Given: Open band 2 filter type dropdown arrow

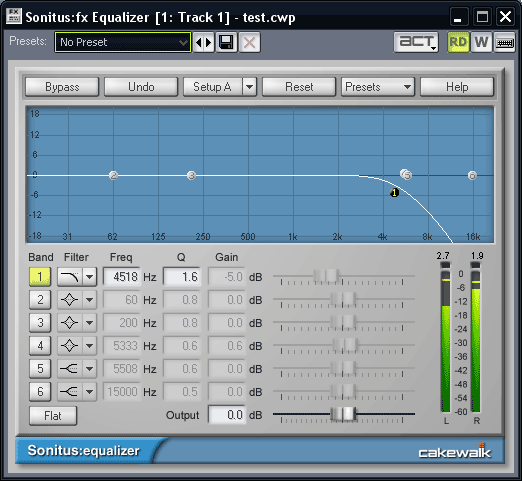Looking at the screenshot, I should pyautogui.click(x=90, y=300).
